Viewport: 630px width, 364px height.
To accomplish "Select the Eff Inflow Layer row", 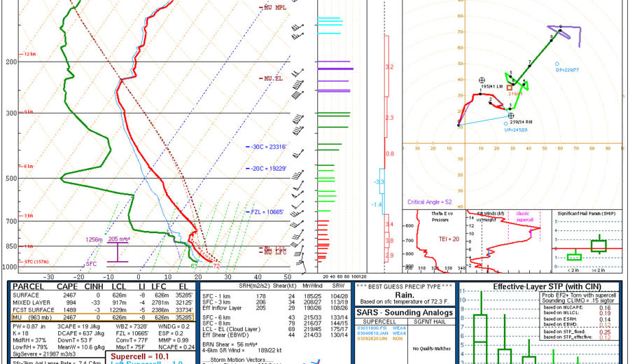I will coord(275,308).
